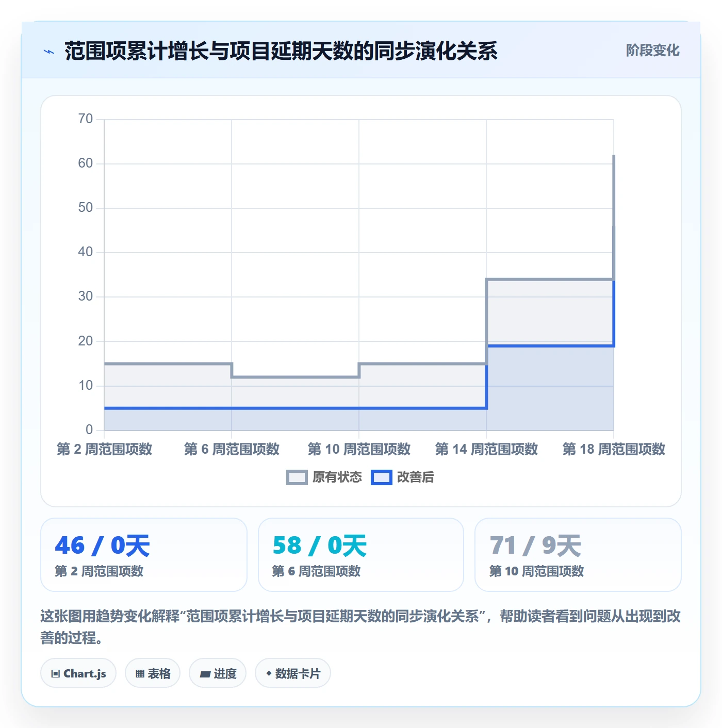Click the 第 14 周范围项数 x-axis label

click(486, 450)
